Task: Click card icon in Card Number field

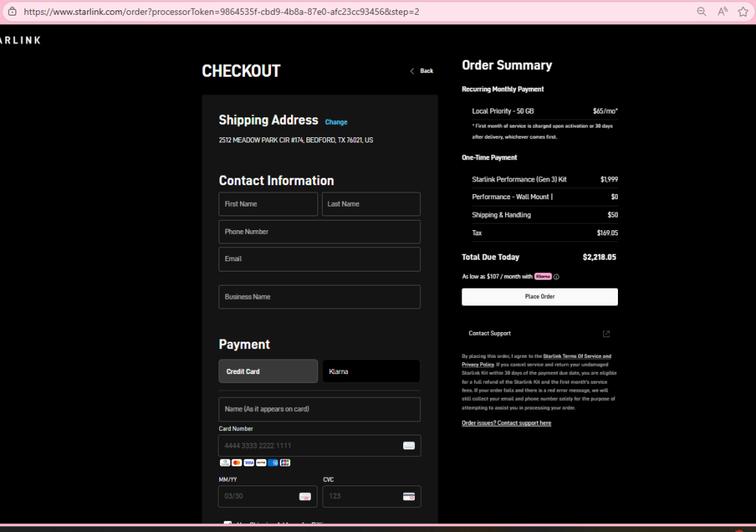Action: tap(409, 446)
